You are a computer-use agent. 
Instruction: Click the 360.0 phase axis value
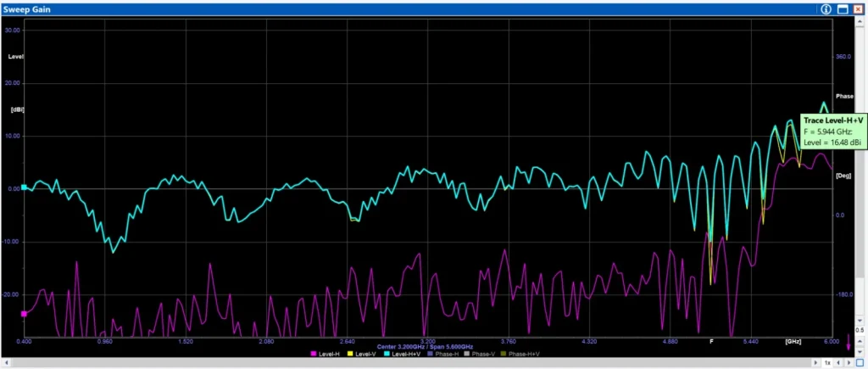click(843, 57)
